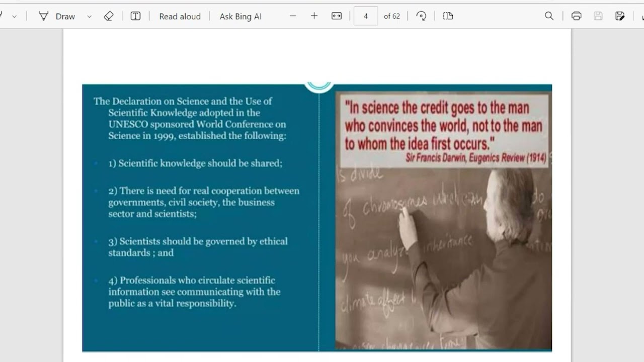Rotate the PDF page
This screenshot has height=362, width=644.
point(421,16)
